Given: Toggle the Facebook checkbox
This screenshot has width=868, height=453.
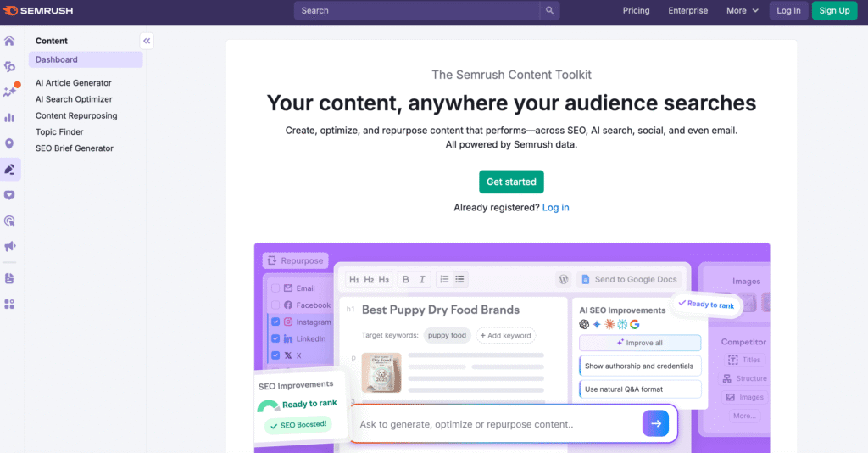Looking at the screenshot, I should point(275,305).
